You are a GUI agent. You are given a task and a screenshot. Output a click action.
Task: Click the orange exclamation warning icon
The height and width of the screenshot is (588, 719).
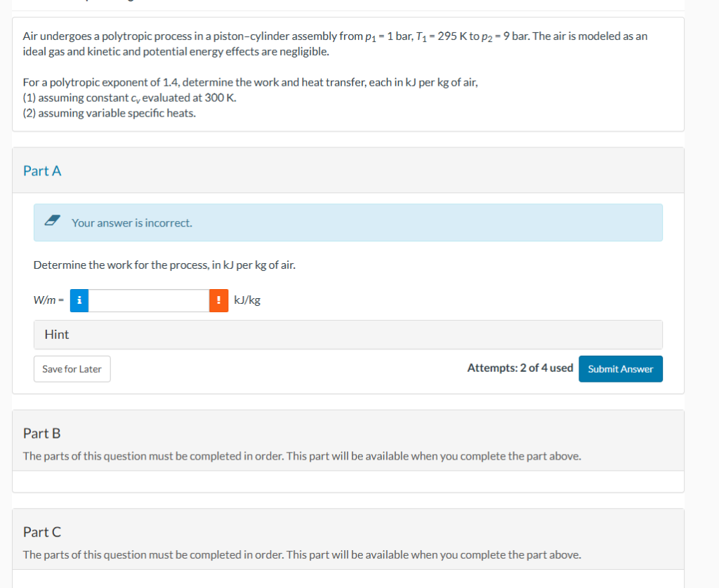click(219, 300)
